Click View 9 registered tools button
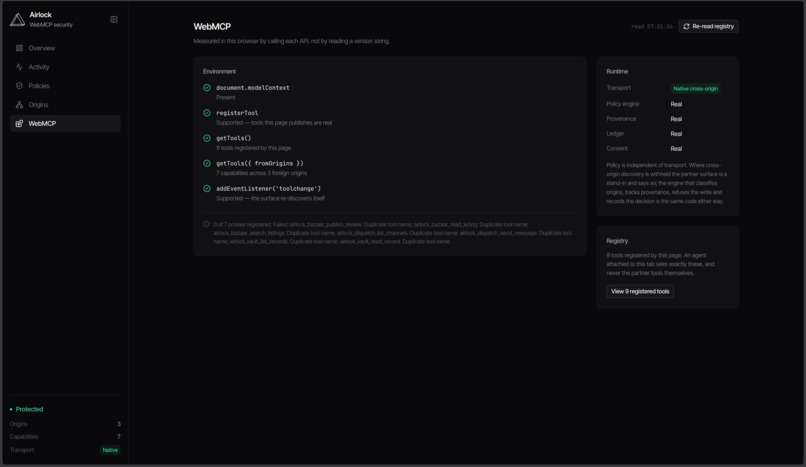806x467 pixels. pyautogui.click(x=640, y=291)
